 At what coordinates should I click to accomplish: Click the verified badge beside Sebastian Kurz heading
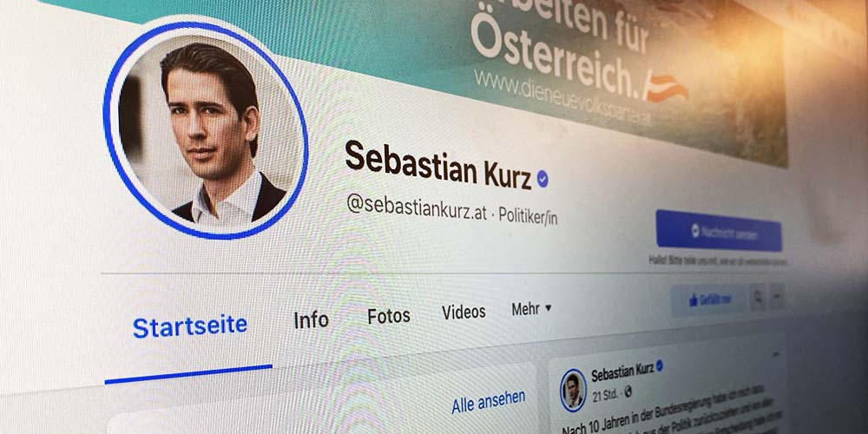point(542,180)
